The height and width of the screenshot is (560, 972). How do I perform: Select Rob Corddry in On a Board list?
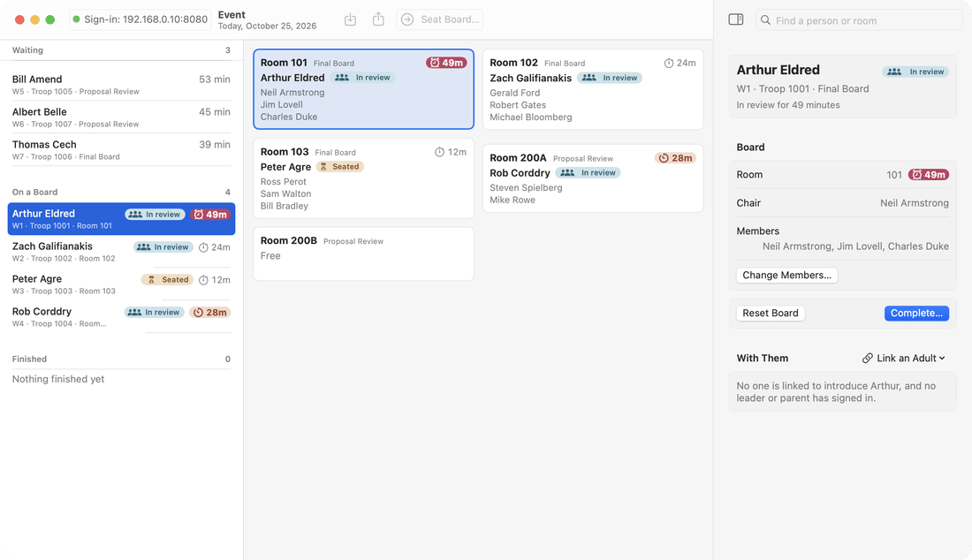pyautogui.click(x=122, y=317)
